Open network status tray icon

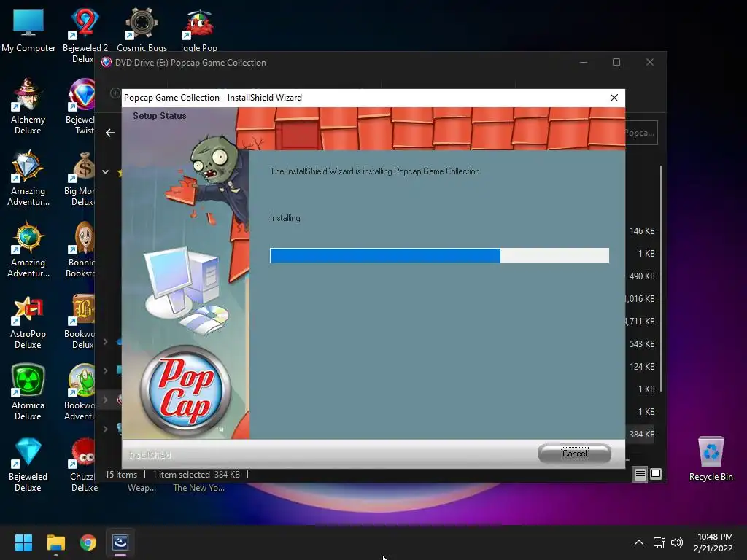point(659,542)
